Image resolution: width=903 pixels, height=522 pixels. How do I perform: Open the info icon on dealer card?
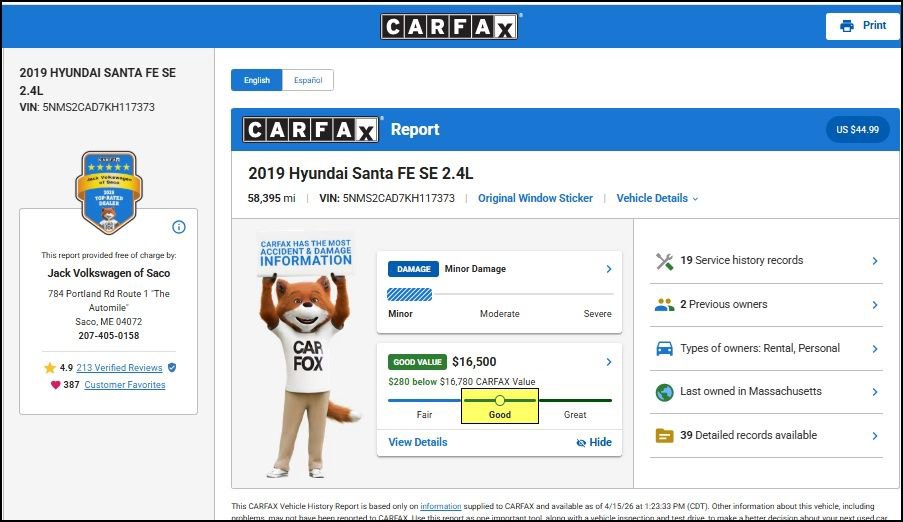pyautogui.click(x=179, y=227)
